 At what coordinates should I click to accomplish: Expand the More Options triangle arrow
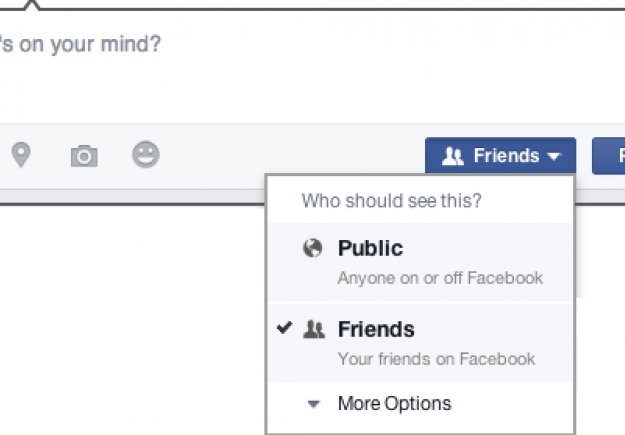click(313, 405)
